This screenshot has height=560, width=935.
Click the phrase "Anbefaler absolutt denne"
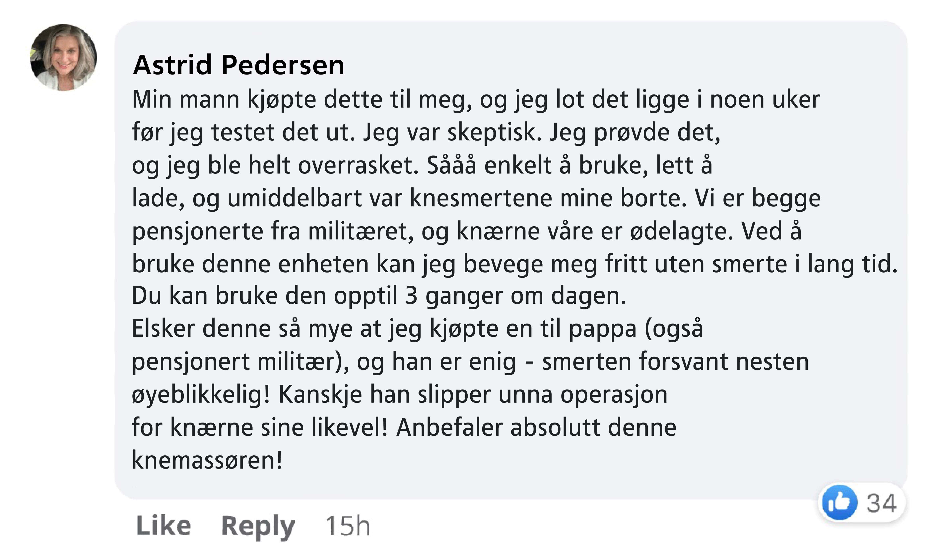tap(536, 428)
